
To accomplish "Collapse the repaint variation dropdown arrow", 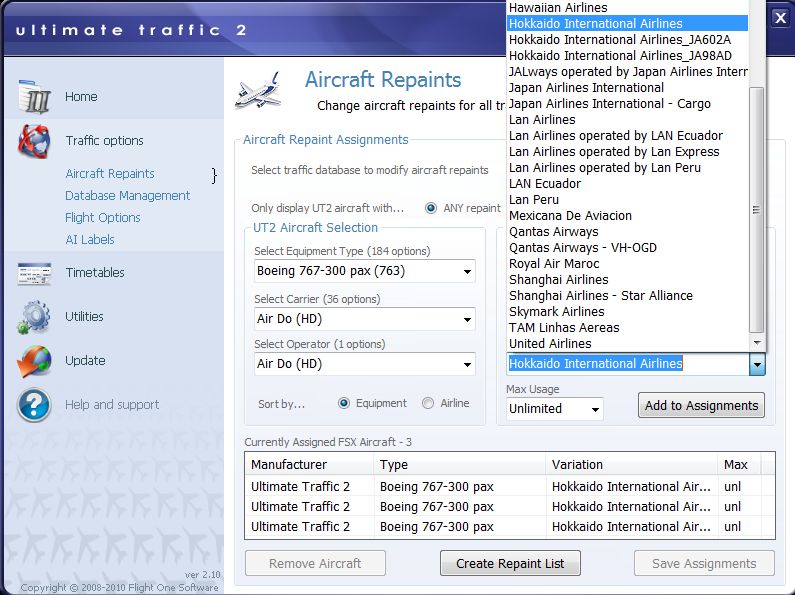I will tap(757, 364).
